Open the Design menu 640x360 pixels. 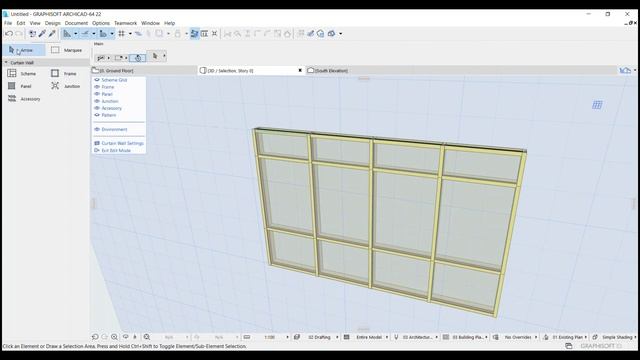tap(53, 23)
